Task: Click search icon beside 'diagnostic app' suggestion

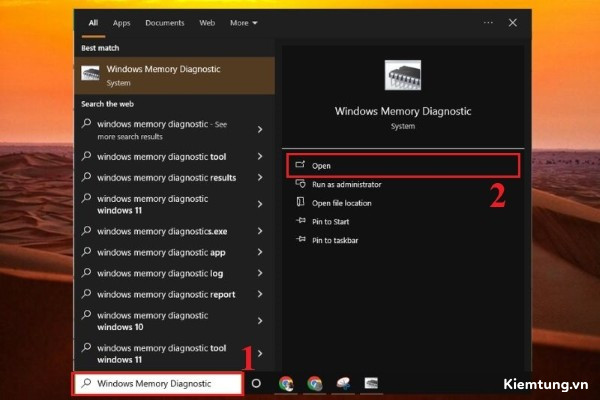Action: pyautogui.click(x=87, y=251)
